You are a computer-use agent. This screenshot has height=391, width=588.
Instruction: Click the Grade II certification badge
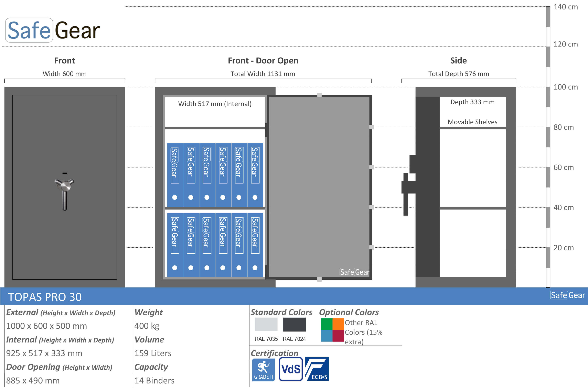pos(264,370)
